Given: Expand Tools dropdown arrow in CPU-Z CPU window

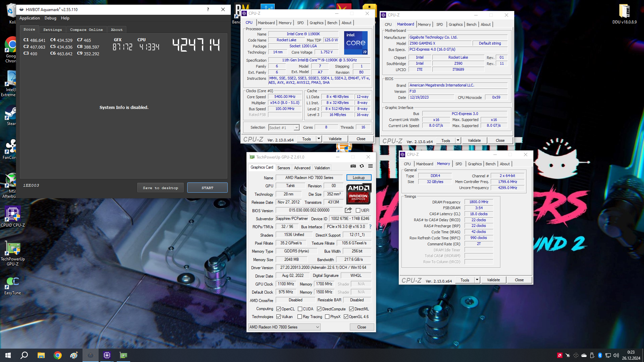Looking at the screenshot, I should 319,139.
